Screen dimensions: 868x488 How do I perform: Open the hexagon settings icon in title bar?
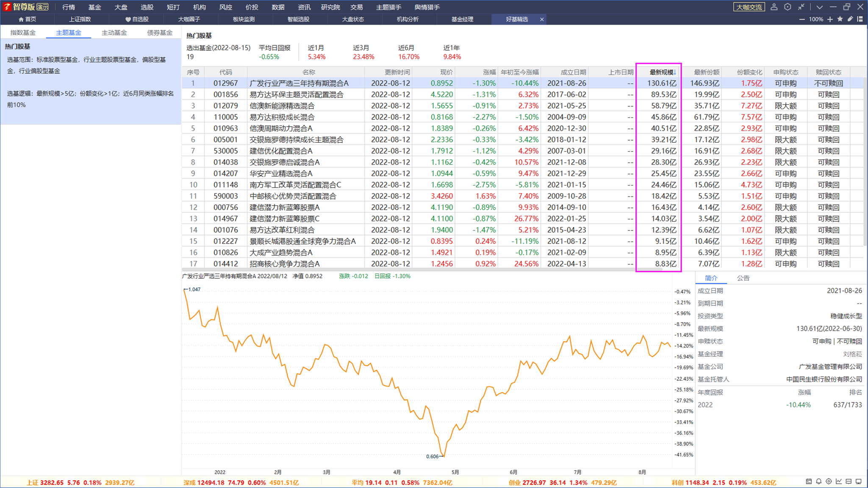pos(788,7)
